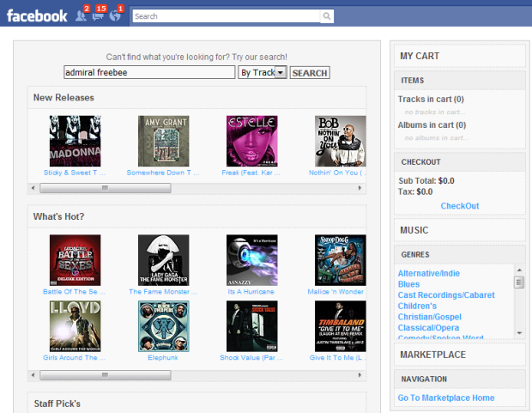532x413 pixels.
Task: Open the Timbaland Give It To Me cover
Action: (341, 326)
